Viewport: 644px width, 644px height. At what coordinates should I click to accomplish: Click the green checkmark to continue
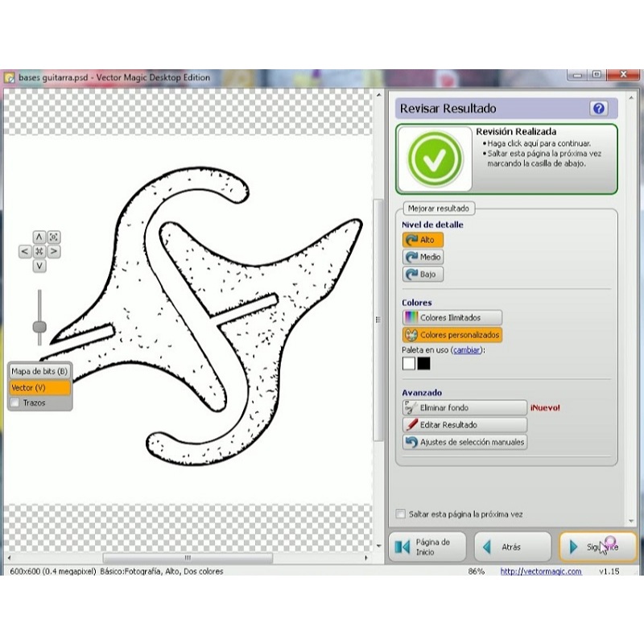[435, 159]
